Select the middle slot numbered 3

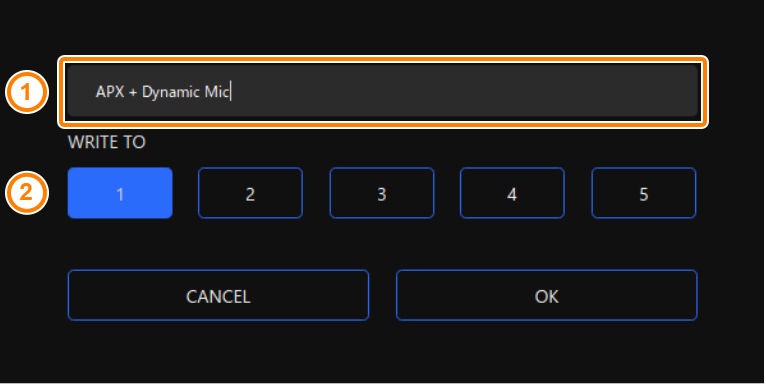click(382, 193)
